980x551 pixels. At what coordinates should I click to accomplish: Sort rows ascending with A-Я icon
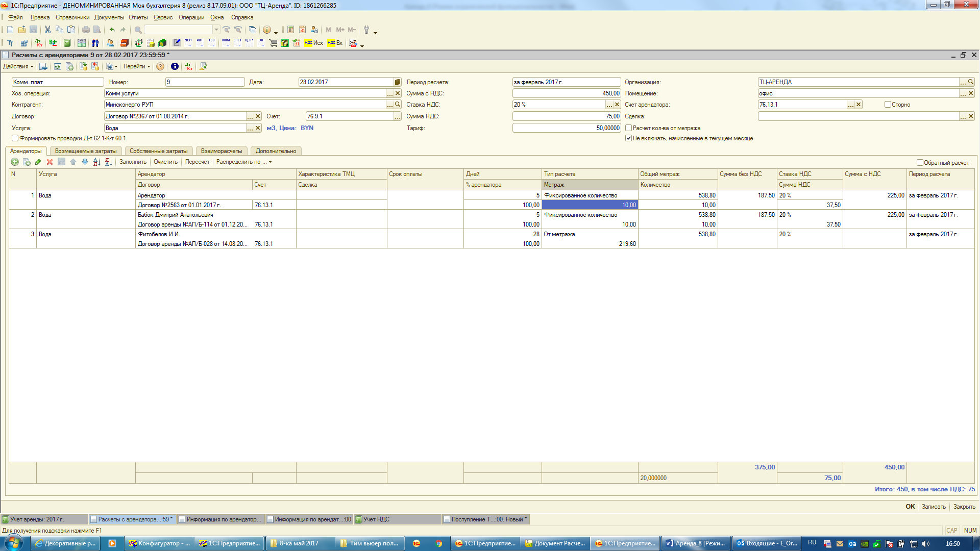(96, 162)
